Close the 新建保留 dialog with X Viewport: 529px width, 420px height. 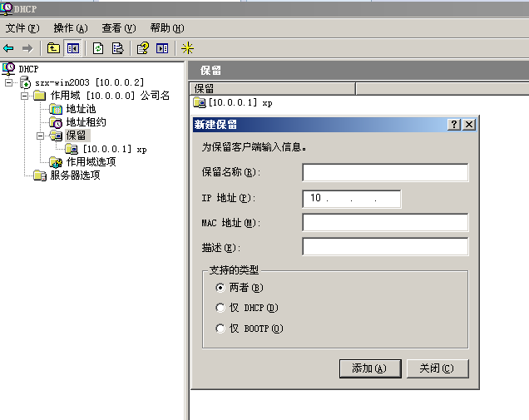pos(469,125)
